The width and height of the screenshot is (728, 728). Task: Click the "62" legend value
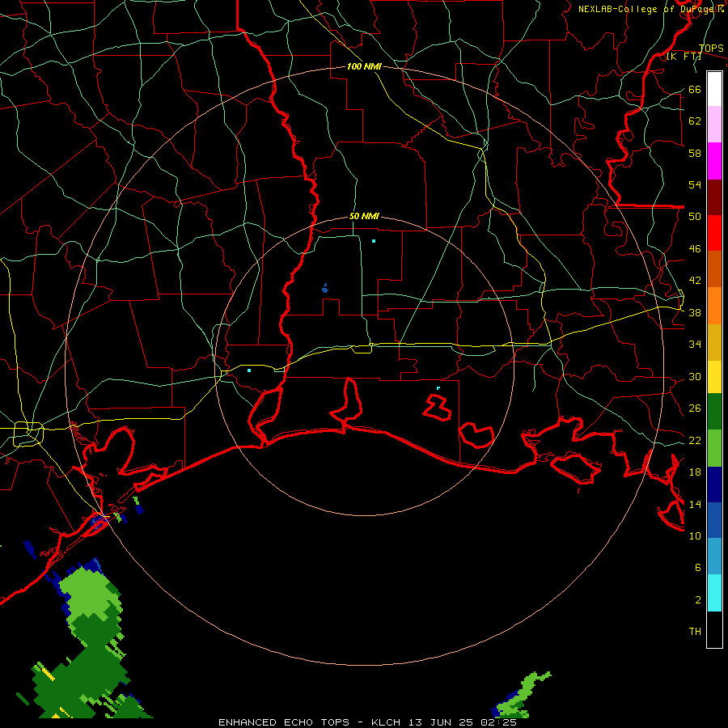pyautogui.click(x=695, y=121)
